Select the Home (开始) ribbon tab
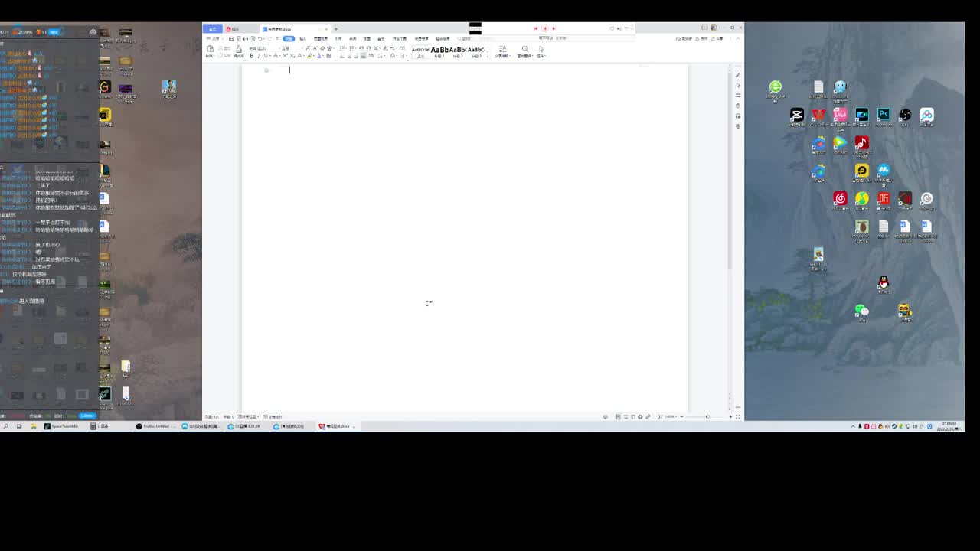The image size is (980, 551). point(289,39)
